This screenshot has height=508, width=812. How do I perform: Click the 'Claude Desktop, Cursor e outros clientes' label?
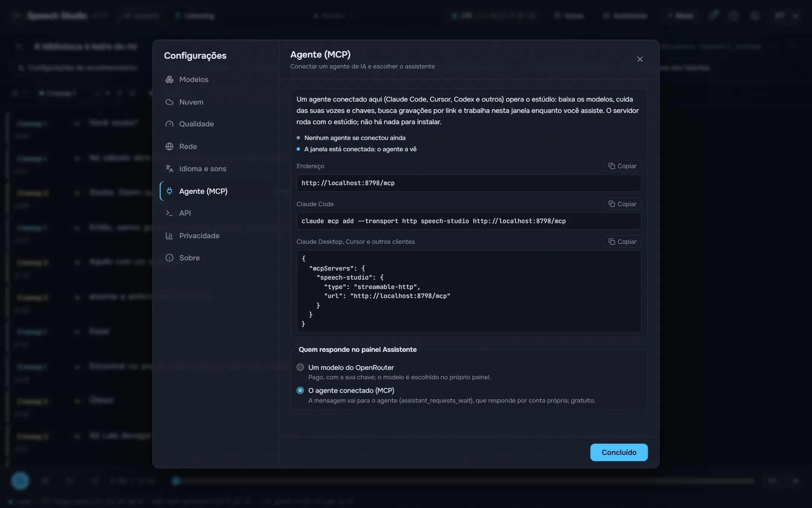click(356, 242)
